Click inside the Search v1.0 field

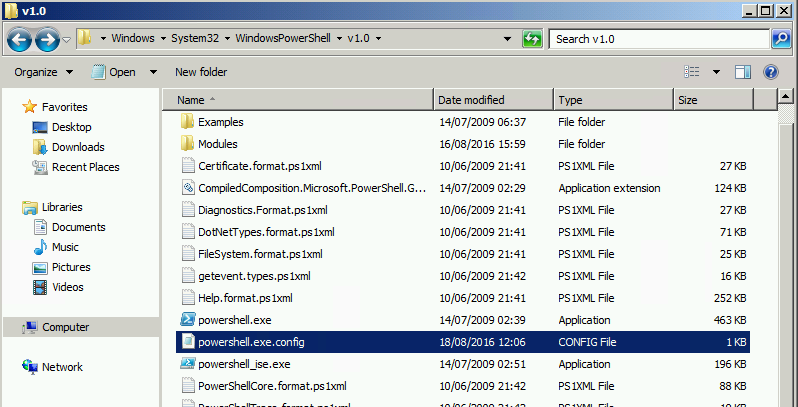click(655, 39)
